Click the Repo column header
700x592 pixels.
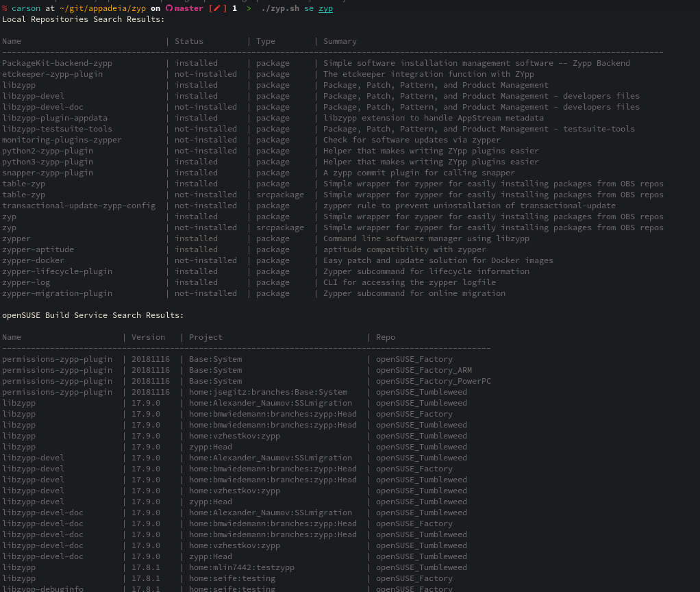pyautogui.click(x=385, y=338)
